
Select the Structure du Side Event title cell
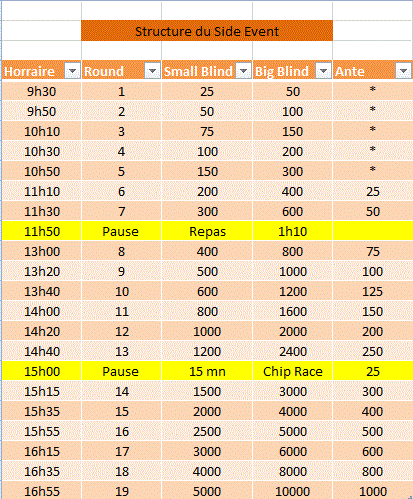point(207,31)
